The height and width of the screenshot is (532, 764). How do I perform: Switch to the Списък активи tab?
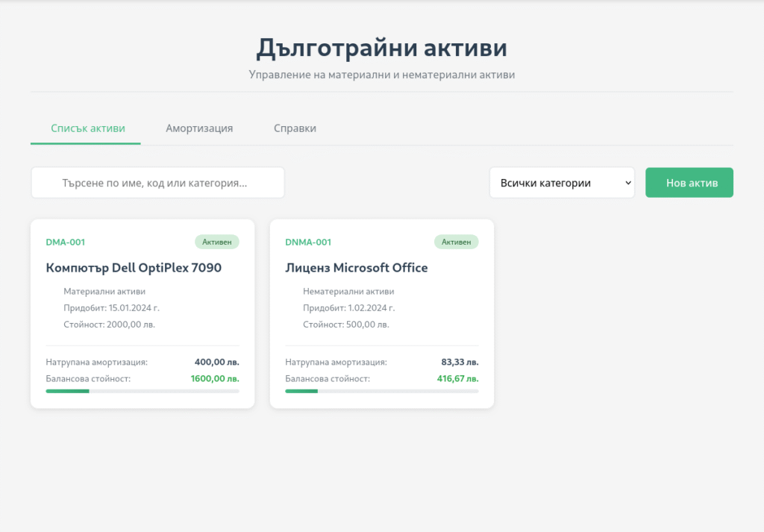coord(86,128)
